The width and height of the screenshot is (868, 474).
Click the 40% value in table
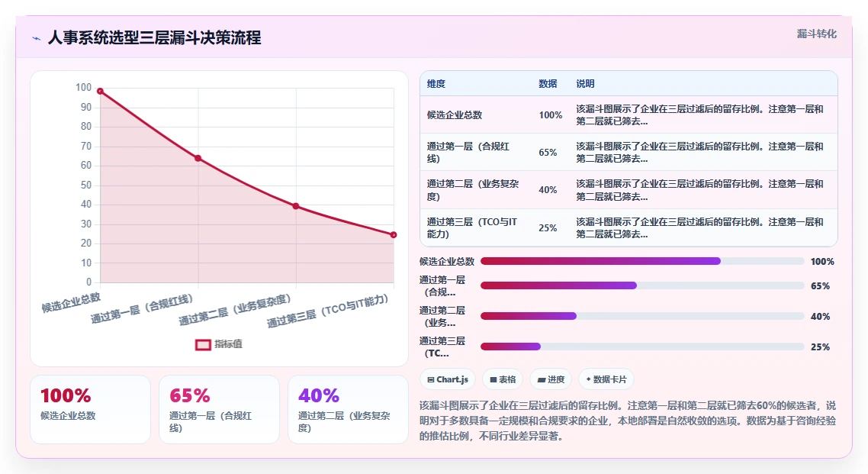pyautogui.click(x=548, y=190)
